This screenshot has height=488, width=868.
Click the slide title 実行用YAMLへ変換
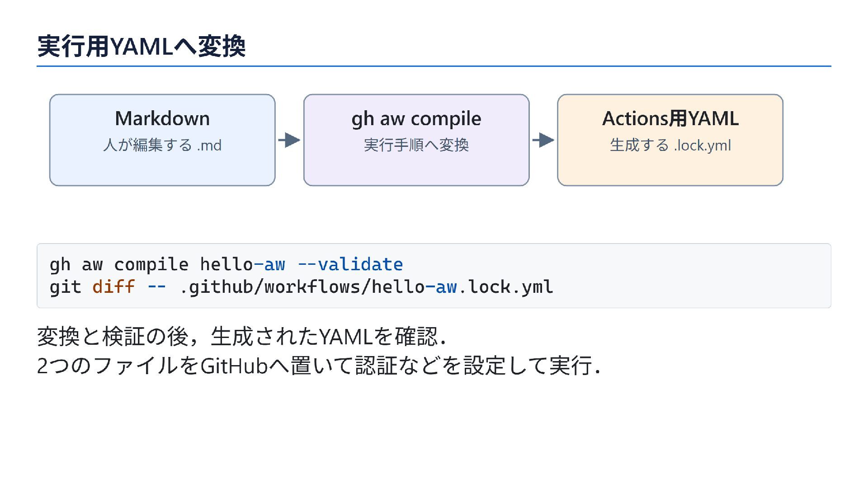(x=141, y=46)
